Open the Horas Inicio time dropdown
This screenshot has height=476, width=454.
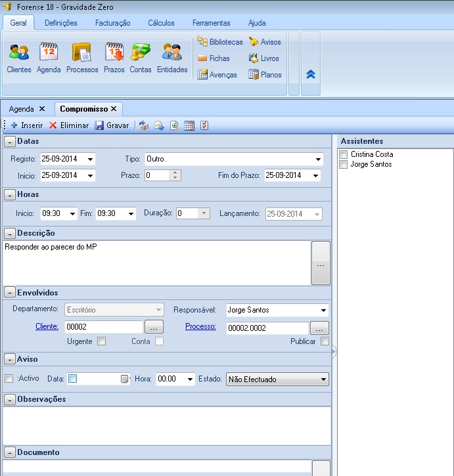pyautogui.click(x=72, y=214)
